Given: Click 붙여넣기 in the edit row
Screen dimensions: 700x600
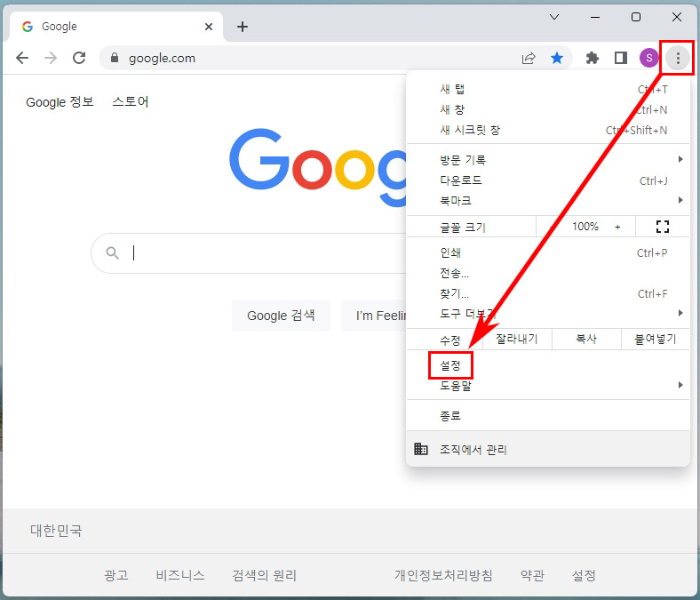Looking at the screenshot, I should tap(656, 339).
